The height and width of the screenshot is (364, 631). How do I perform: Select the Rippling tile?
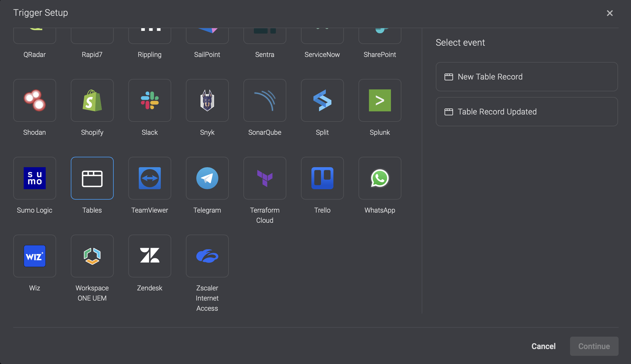[x=150, y=36]
